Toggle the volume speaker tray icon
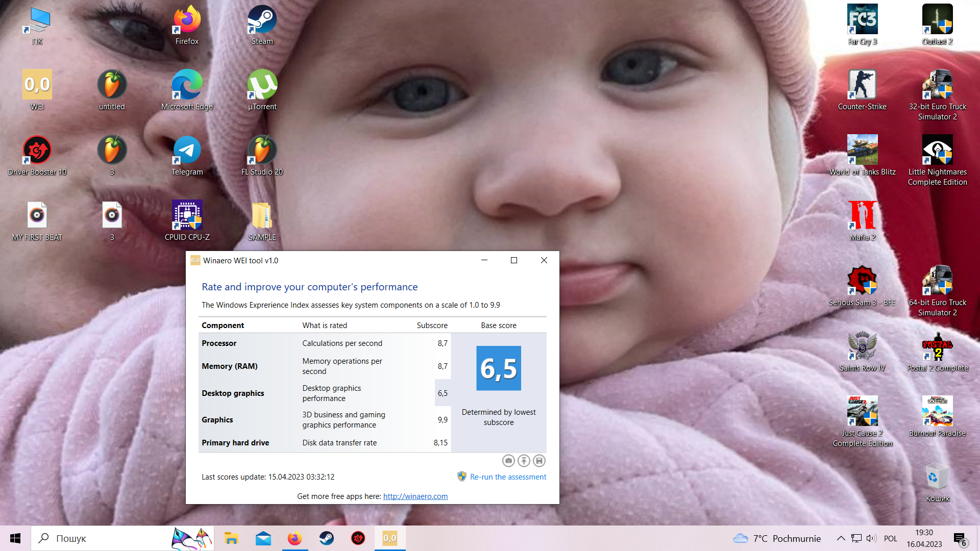The image size is (980, 551). click(871, 538)
